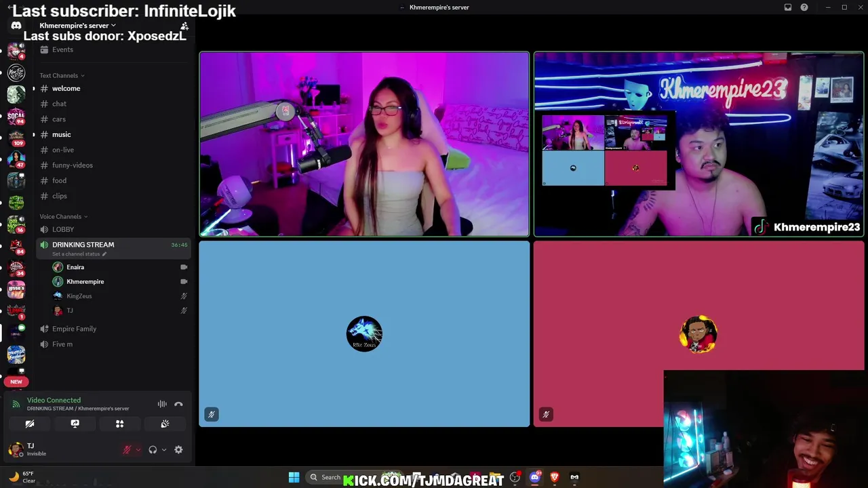Focus Enaira's purple room video tile
This screenshot has width=868, height=488.
(364, 144)
